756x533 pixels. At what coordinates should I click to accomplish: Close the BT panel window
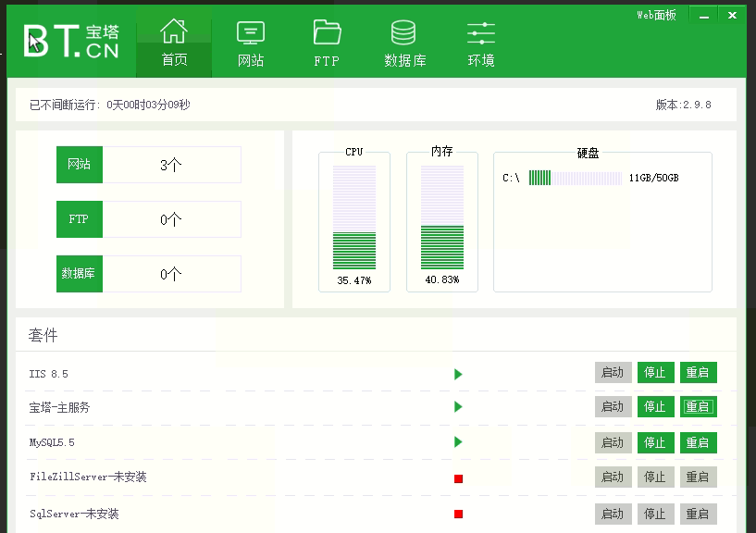point(732,16)
